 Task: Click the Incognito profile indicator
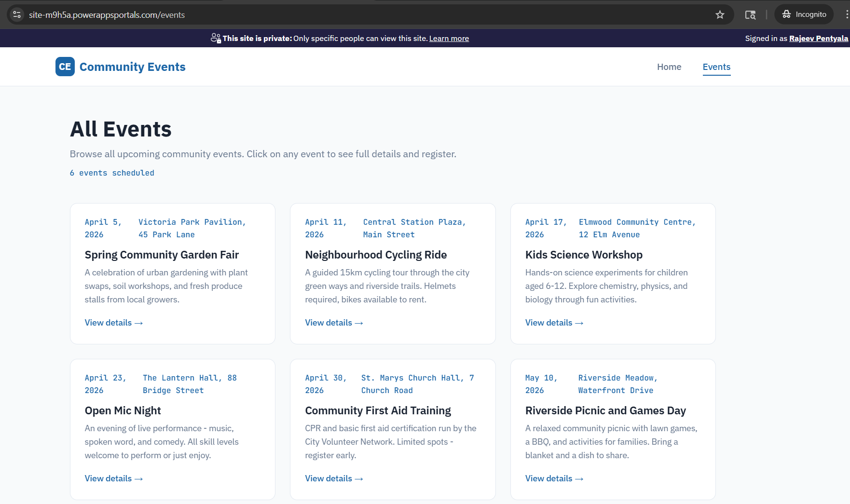coord(804,14)
